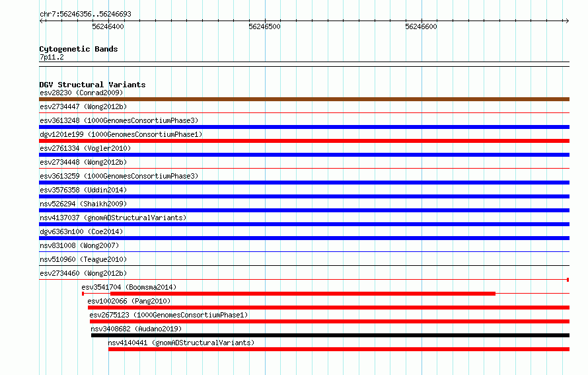
Task: Click nsv510960 (Teague2010) label
Action: (x=83, y=259)
